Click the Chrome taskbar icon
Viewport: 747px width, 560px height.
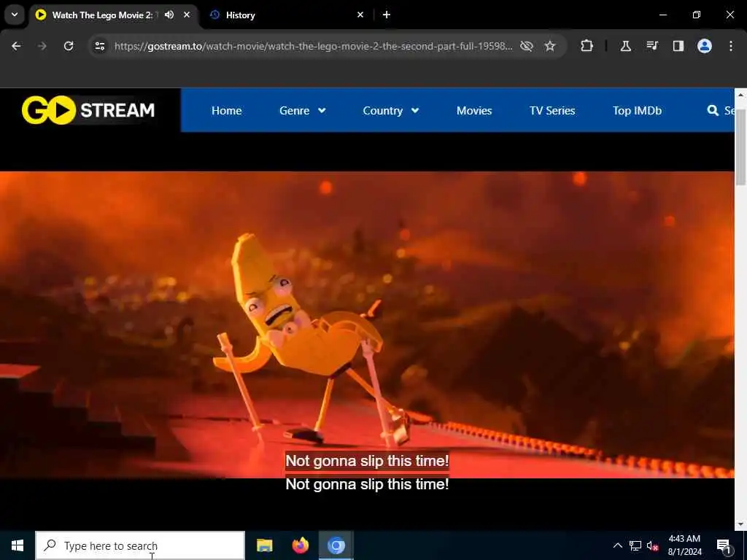click(x=336, y=545)
